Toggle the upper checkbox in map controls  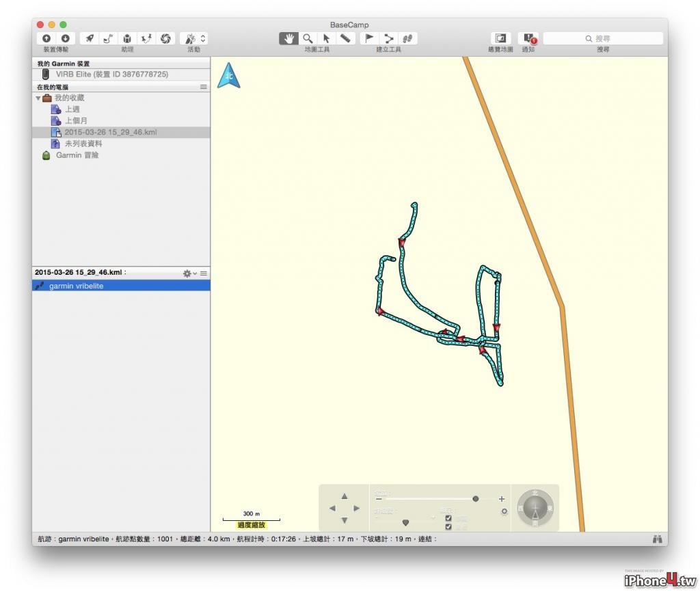coord(448,518)
